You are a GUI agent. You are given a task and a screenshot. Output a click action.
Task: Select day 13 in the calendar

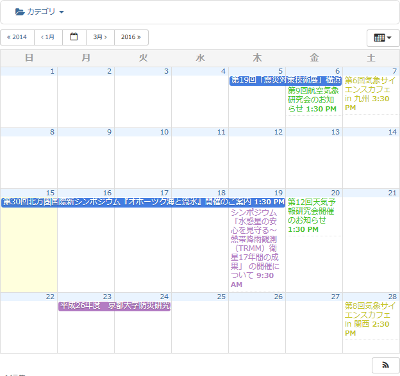tap(335, 132)
